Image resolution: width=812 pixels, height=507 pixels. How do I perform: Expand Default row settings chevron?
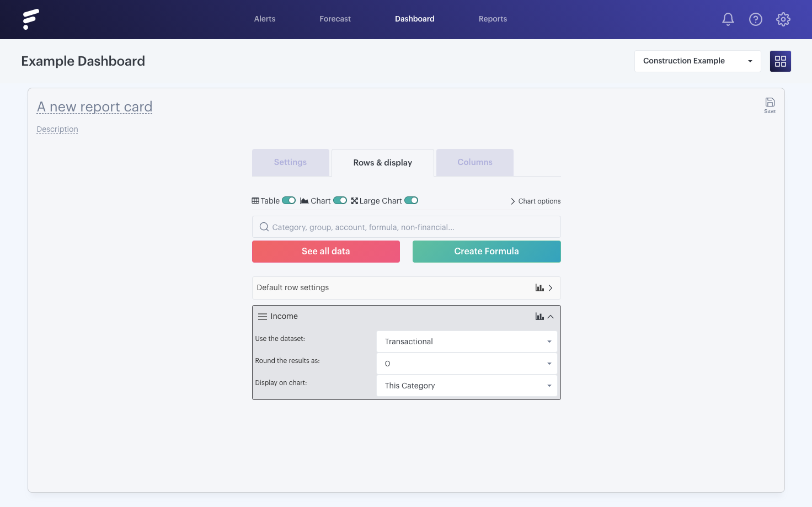551,287
